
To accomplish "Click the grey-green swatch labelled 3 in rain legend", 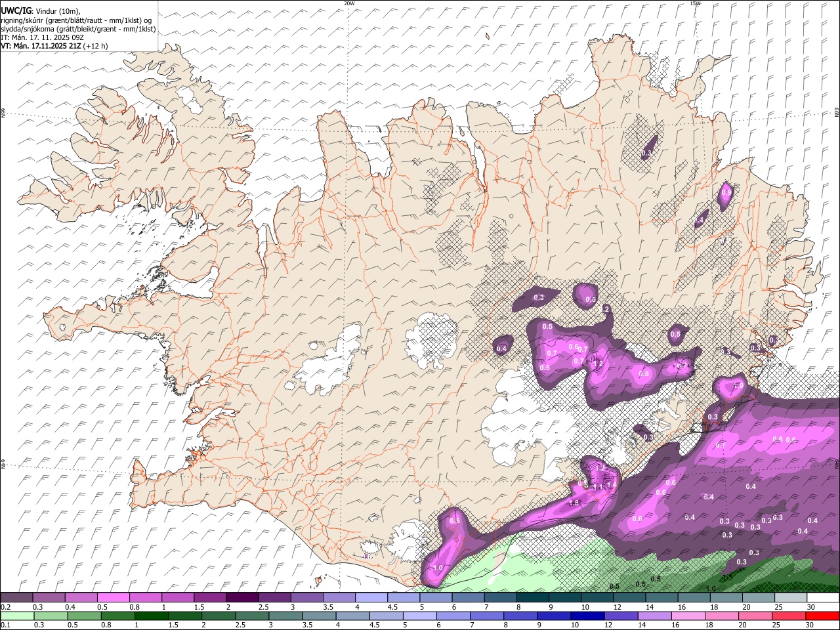I will click(x=285, y=616).
